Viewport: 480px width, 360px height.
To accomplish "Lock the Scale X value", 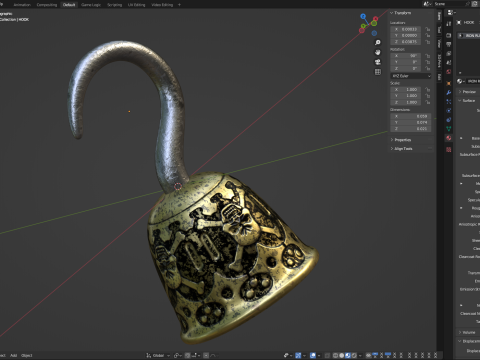I will [428, 90].
